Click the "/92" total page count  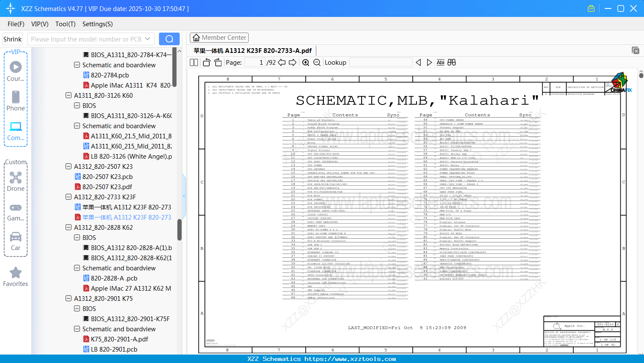[271, 63]
